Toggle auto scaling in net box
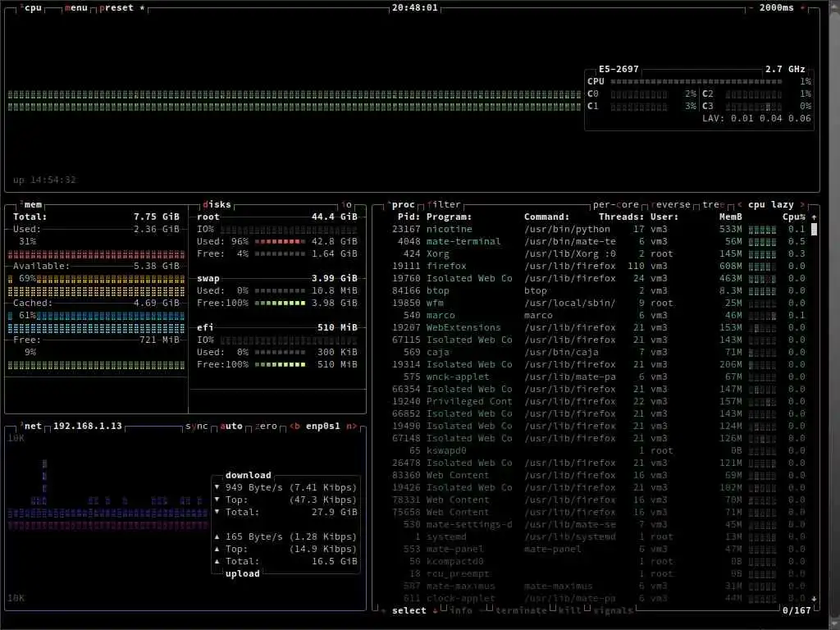The image size is (840, 630). (x=231, y=426)
